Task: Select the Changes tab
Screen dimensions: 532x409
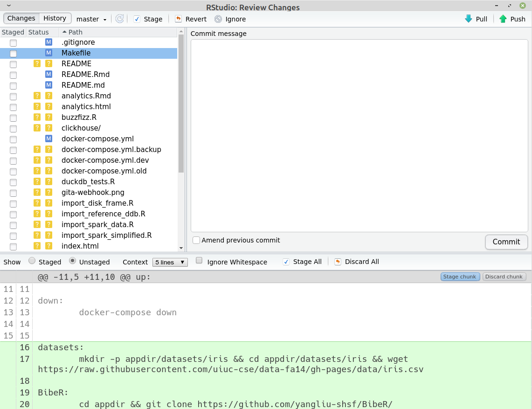Action: (21, 18)
